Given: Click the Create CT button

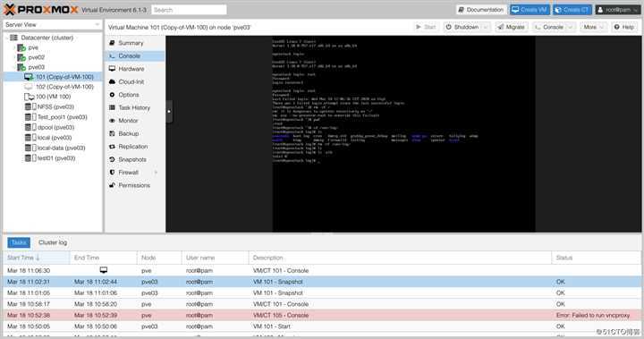Looking at the screenshot, I should (572, 10).
